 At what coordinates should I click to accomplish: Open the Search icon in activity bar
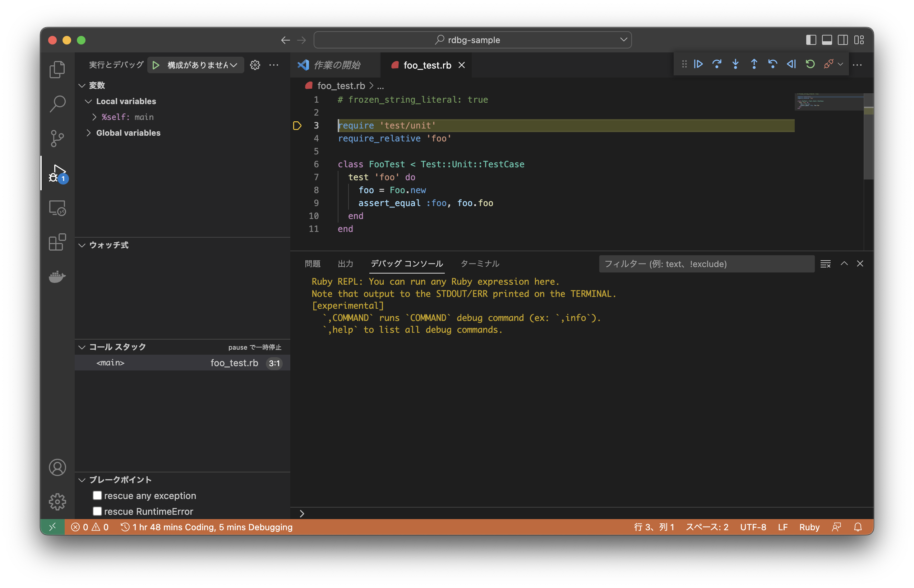pyautogui.click(x=57, y=103)
